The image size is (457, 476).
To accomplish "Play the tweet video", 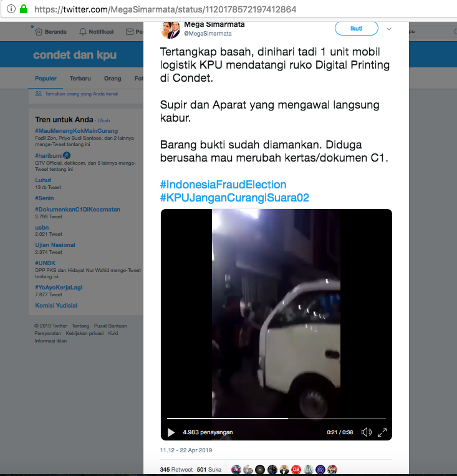I will pyautogui.click(x=171, y=432).
